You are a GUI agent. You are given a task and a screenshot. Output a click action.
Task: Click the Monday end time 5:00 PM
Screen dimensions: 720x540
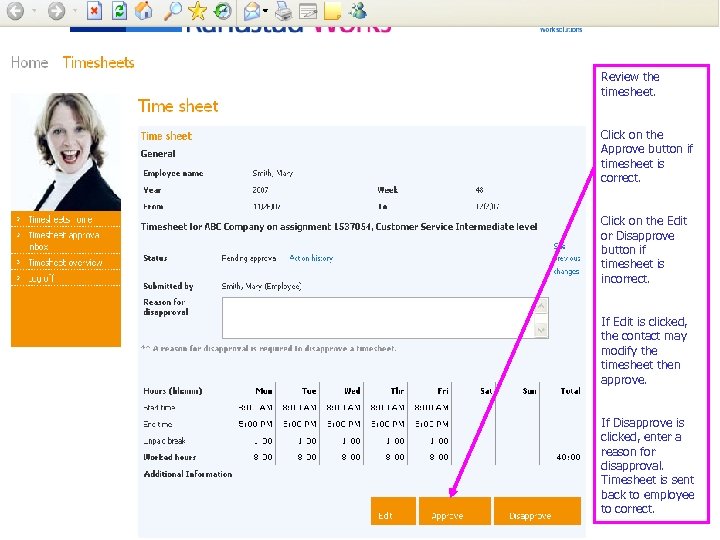click(255, 424)
